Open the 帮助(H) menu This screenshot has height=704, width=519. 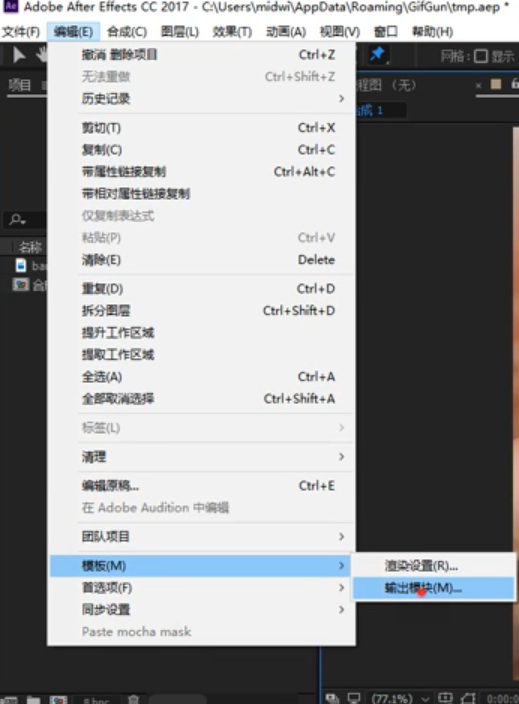coord(432,31)
